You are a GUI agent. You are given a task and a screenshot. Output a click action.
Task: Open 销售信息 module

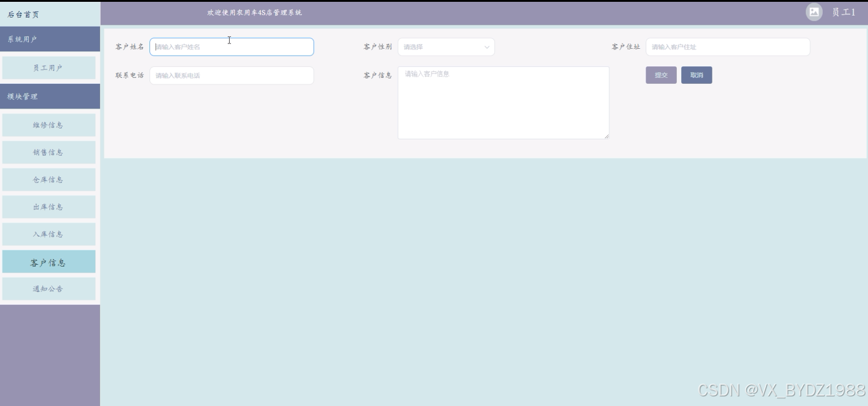[x=49, y=153]
